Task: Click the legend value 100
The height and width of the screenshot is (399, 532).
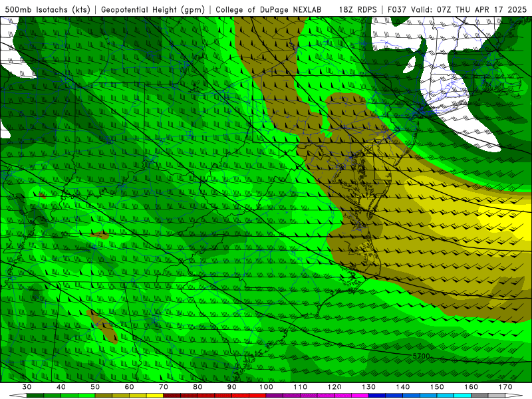Action: click(x=266, y=387)
